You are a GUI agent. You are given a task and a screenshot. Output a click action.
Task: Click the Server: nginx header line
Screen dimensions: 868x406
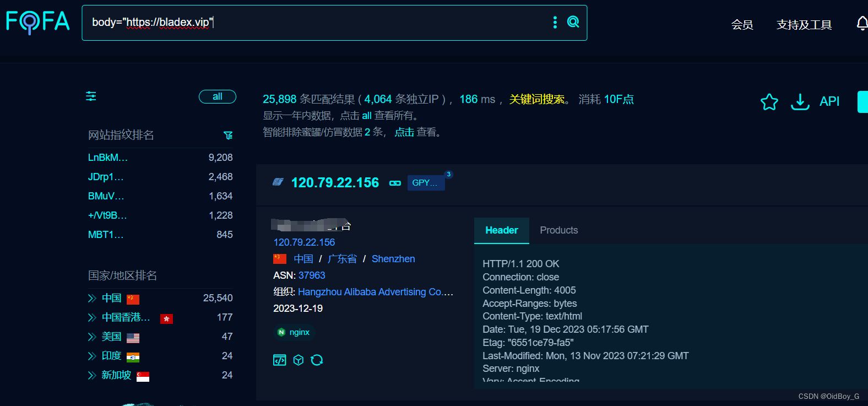click(511, 369)
